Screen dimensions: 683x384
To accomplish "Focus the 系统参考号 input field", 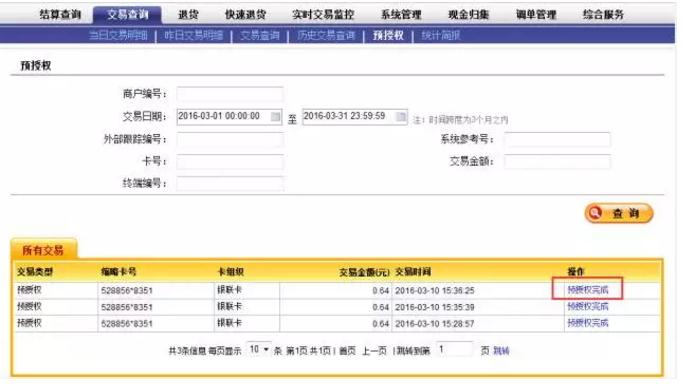I will coord(557,139).
